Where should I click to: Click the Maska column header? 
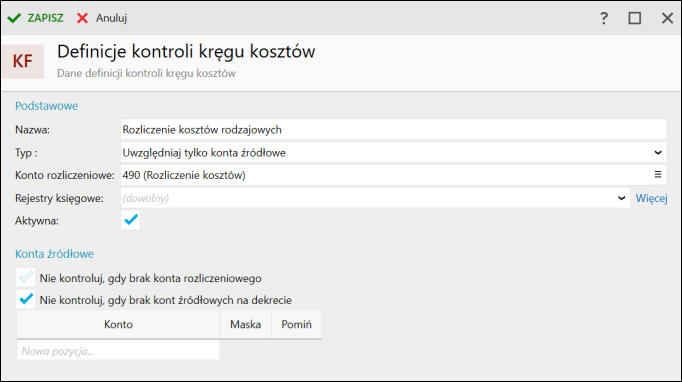(x=245, y=324)
